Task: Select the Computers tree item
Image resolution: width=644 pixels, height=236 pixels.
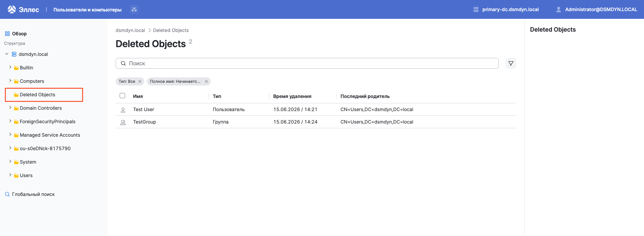Action: tap(32, 81)
